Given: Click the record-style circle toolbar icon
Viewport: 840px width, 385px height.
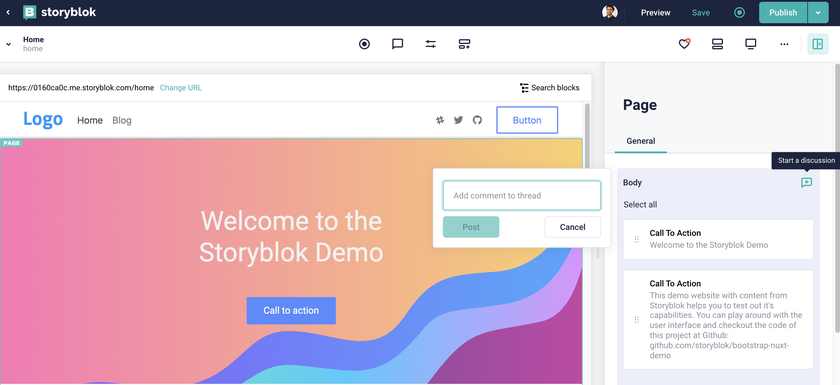Looking at the screenshot, I should point(364,44).
